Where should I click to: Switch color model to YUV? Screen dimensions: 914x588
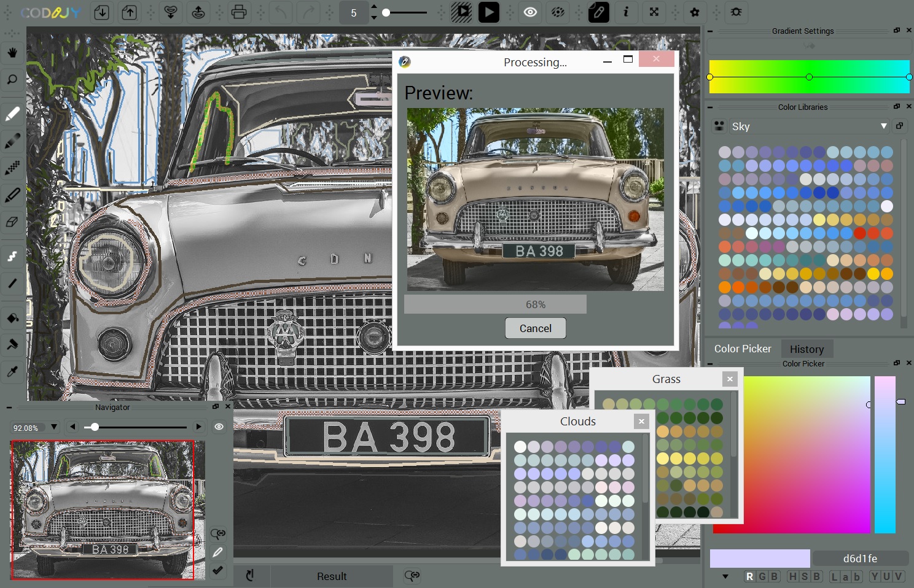(887, 576)
